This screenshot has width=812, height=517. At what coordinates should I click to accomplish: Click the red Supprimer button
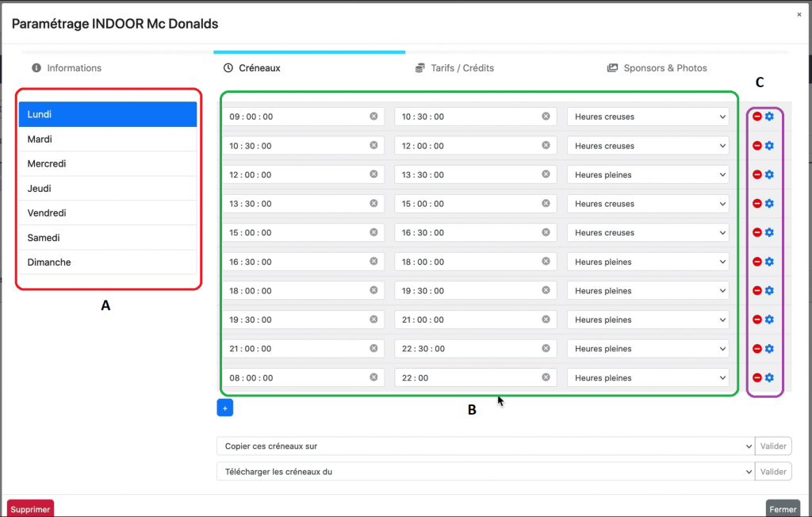pos(31,509)
